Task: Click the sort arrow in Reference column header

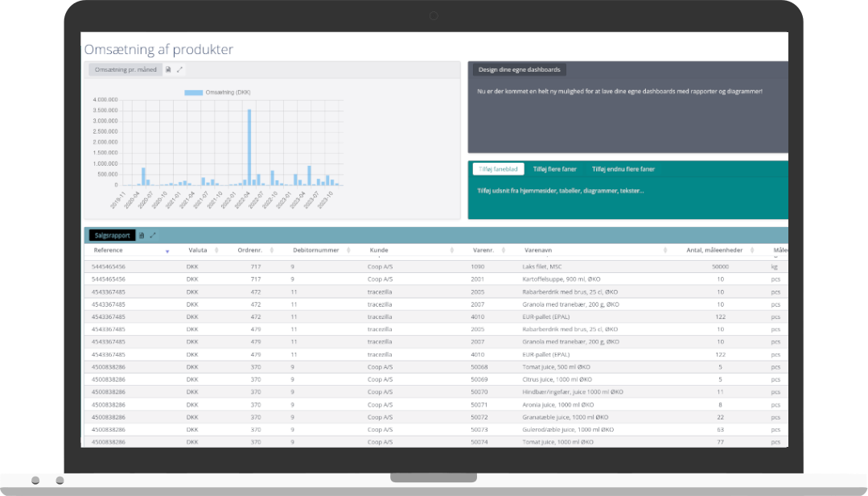Action: pyautogui.click(x=167, y=251)
